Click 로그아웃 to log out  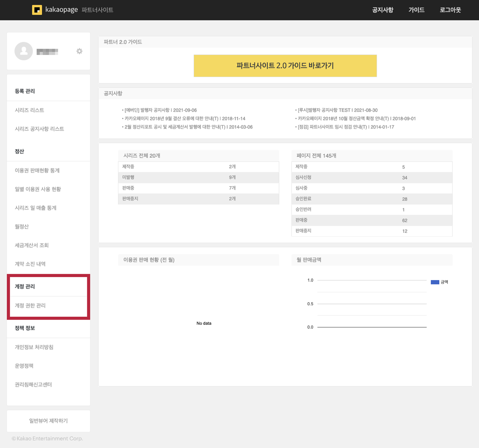point(450,10)
